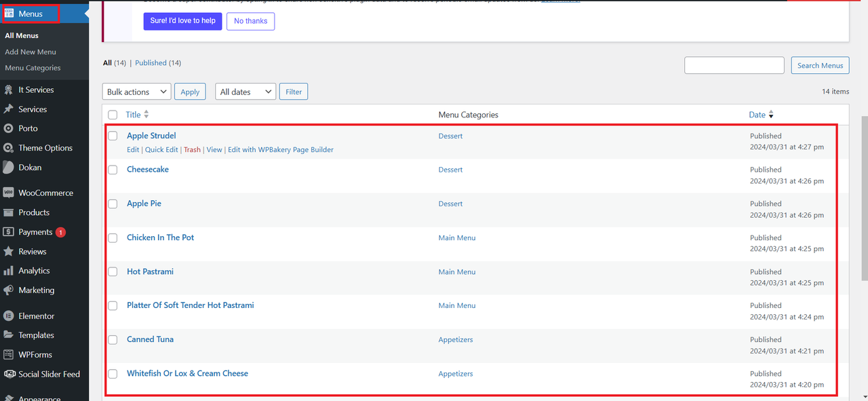
Task: Click the Marketing megaphone icon
Action: click(x=9, y=290)
